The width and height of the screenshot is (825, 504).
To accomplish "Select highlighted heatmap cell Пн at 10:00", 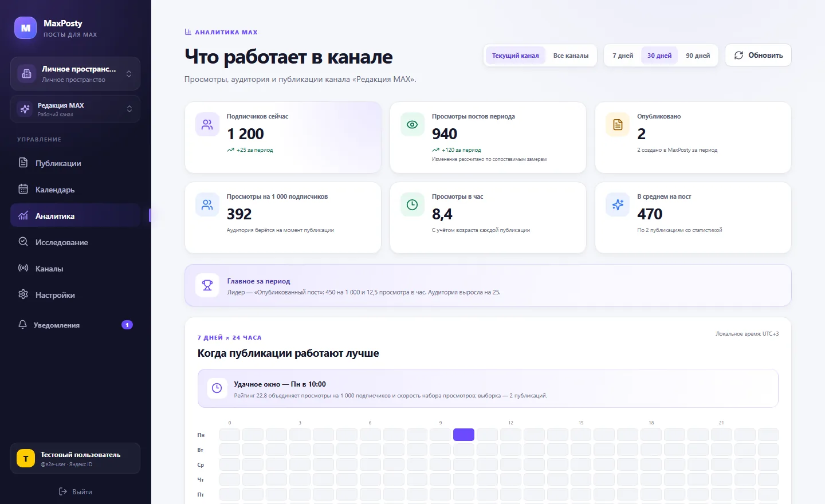I will [x=463, y=435].
